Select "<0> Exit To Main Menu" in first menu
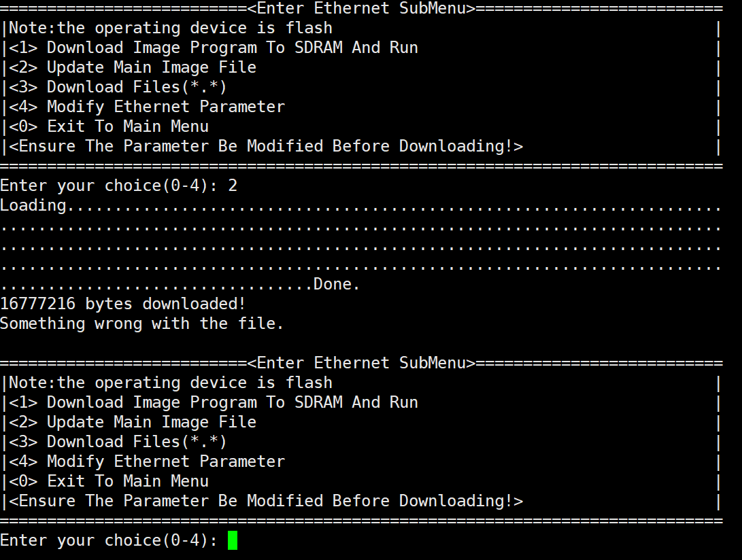The height and width of the screenshot is (560, 742). click(108, 126)
